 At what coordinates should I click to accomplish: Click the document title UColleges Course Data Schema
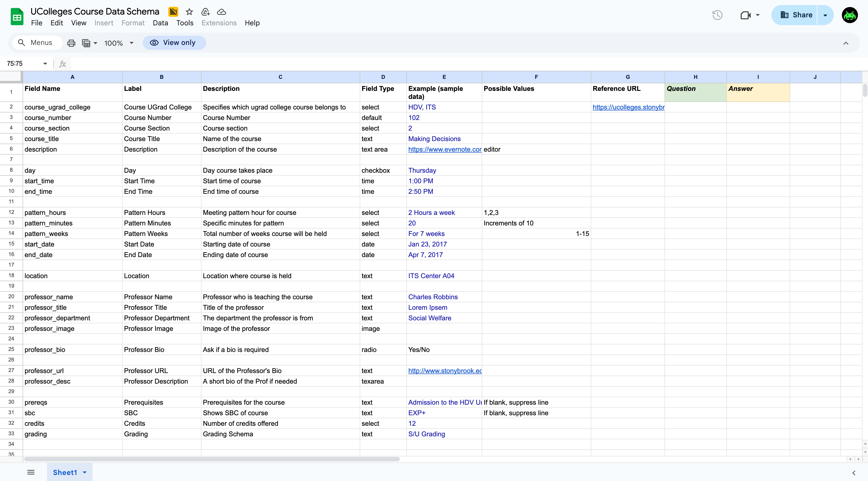tap(95, 12)
